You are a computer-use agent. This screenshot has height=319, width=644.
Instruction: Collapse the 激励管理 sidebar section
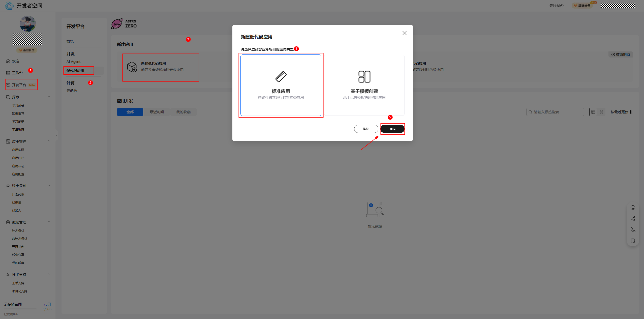(49, 222)
